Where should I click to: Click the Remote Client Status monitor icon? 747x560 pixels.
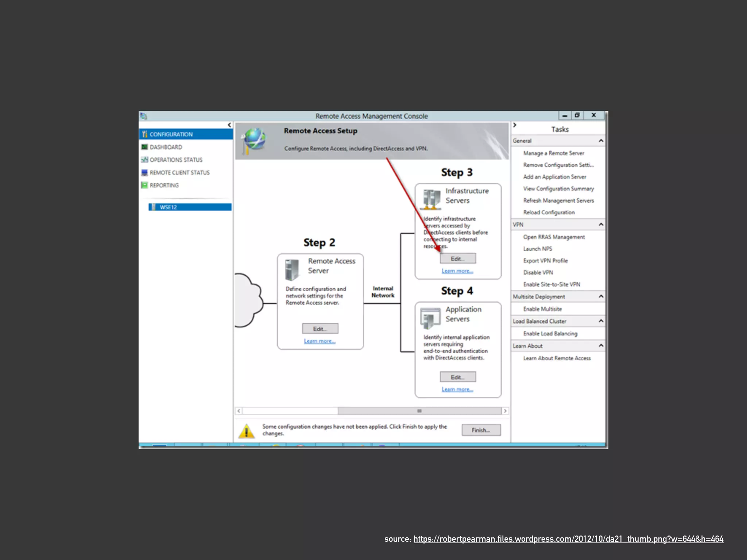pyautogui.click(x=145, y=172)
